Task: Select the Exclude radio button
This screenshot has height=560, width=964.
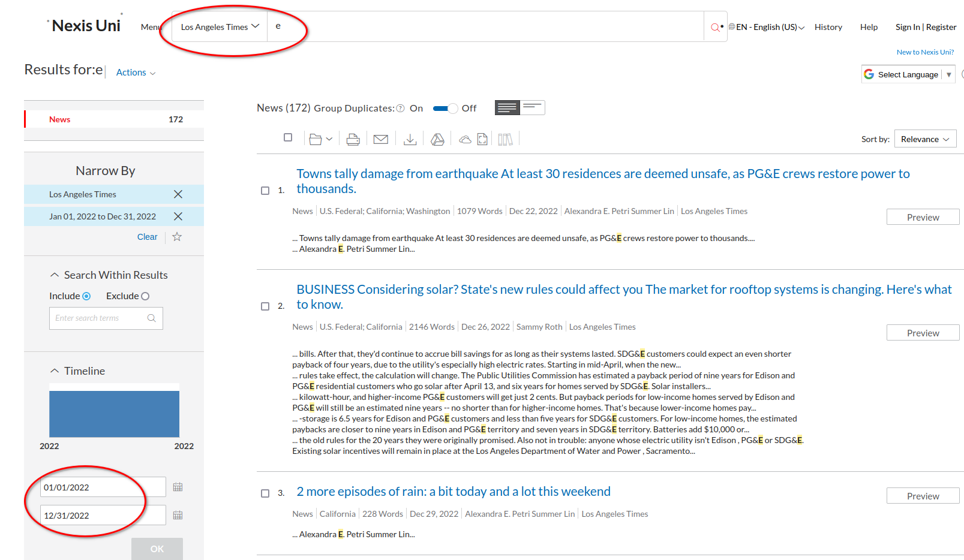Action: point(145,296)
